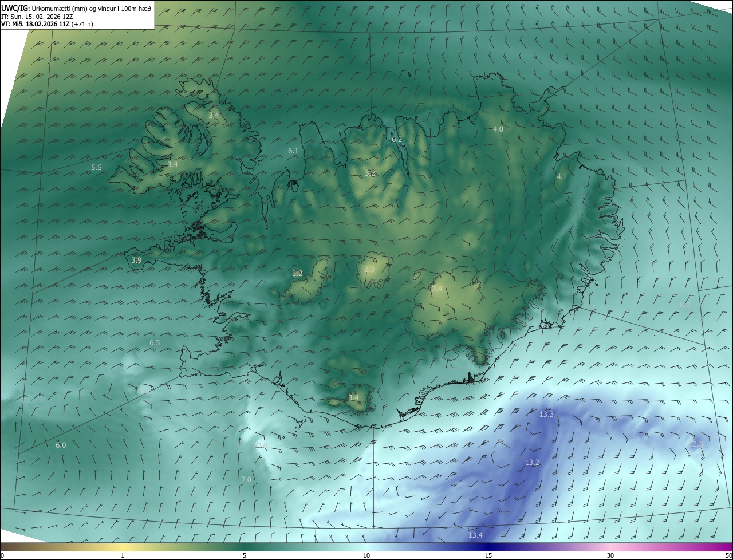Click the 2.4 value label on the glacier
The image size is (733, 560).
437,289
